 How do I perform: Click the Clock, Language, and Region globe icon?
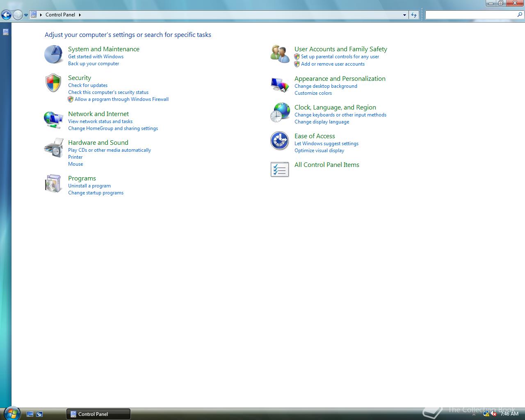280,113
